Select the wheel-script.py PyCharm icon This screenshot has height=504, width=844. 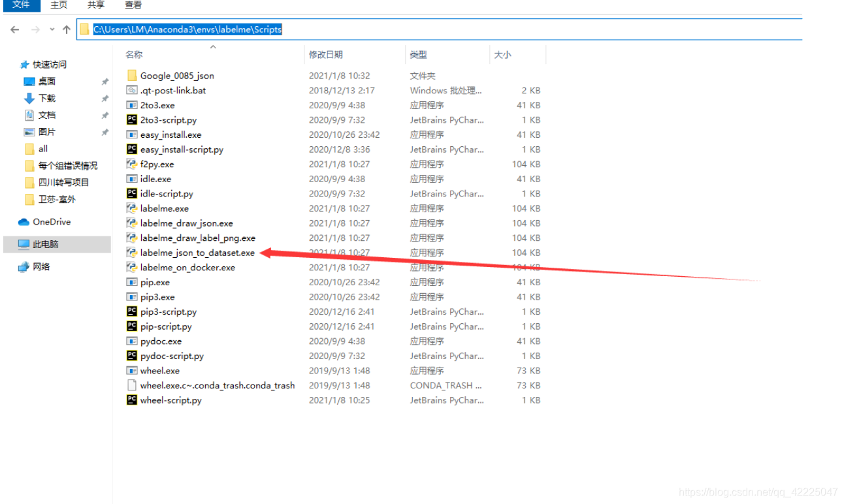pos(132,400)
